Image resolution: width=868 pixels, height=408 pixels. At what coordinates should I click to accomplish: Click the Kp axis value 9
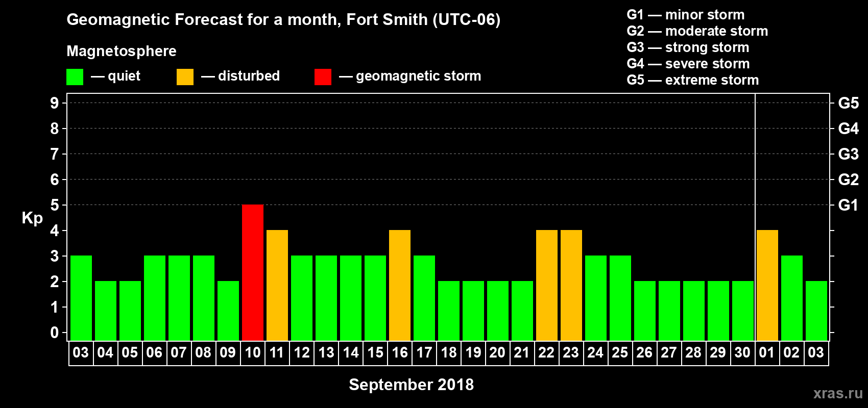click(54, 103)
